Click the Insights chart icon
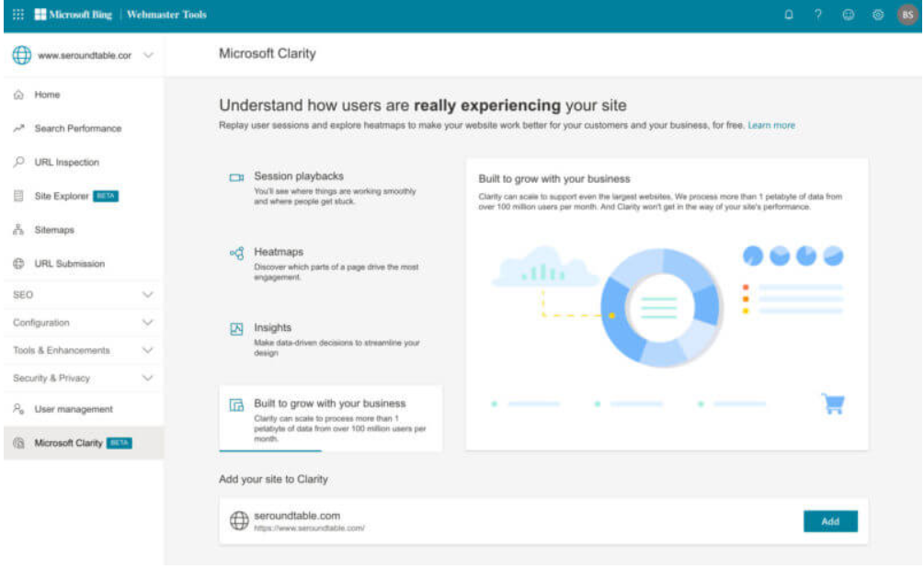The image size is (924, 569). click(x=236, y=329)
